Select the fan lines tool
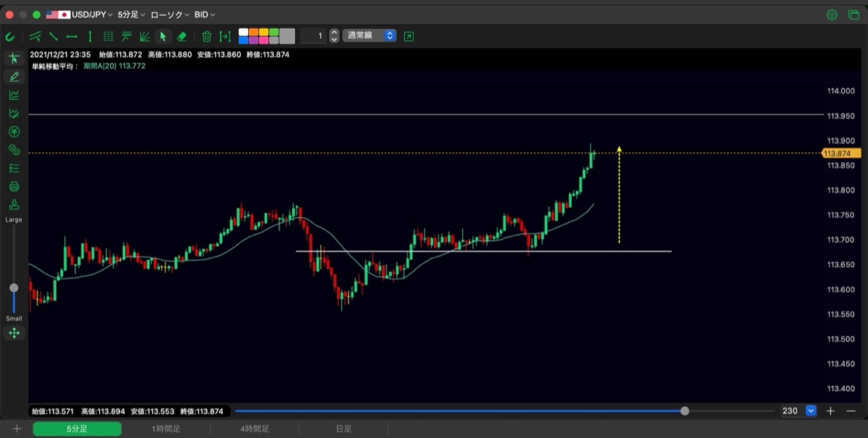This screenshot has height=438, width=868. pos(145,36)
